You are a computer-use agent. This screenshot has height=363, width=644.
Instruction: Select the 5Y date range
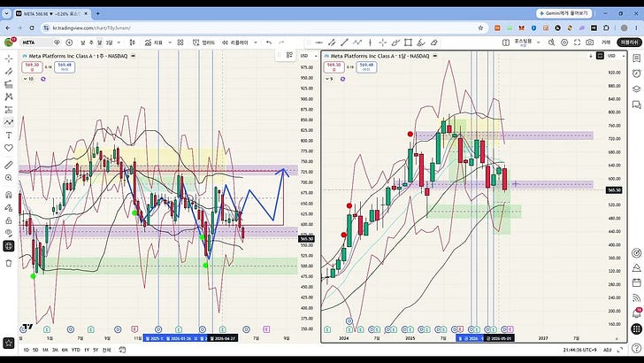96,350
